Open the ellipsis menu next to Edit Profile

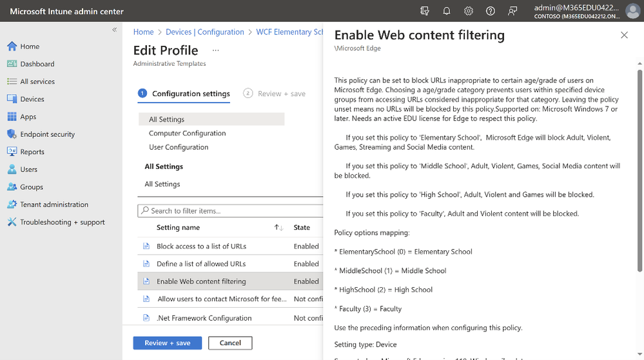tap(215, 50)
